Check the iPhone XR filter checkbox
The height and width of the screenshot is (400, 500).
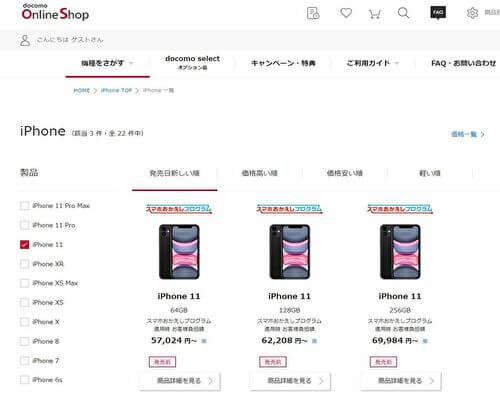[x=25, y=264]
